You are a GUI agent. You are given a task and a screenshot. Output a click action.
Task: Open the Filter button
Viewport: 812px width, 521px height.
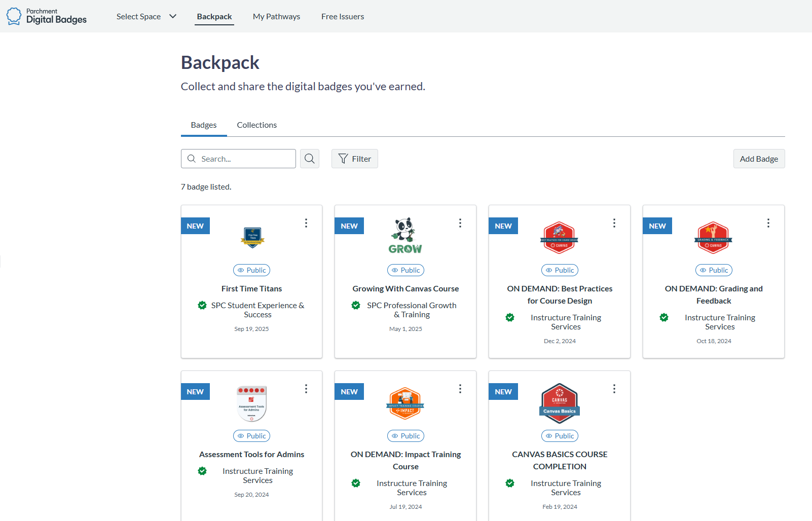tap(354, 159)
